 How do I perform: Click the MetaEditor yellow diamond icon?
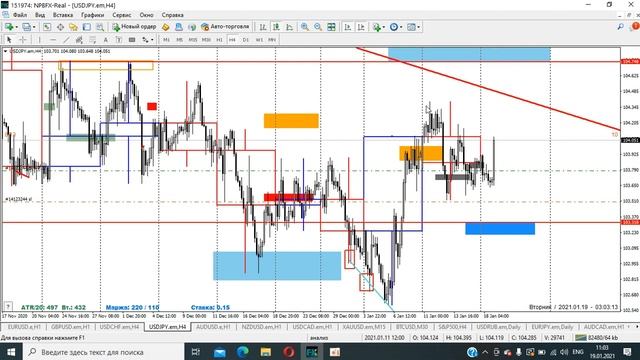(166, 27)
